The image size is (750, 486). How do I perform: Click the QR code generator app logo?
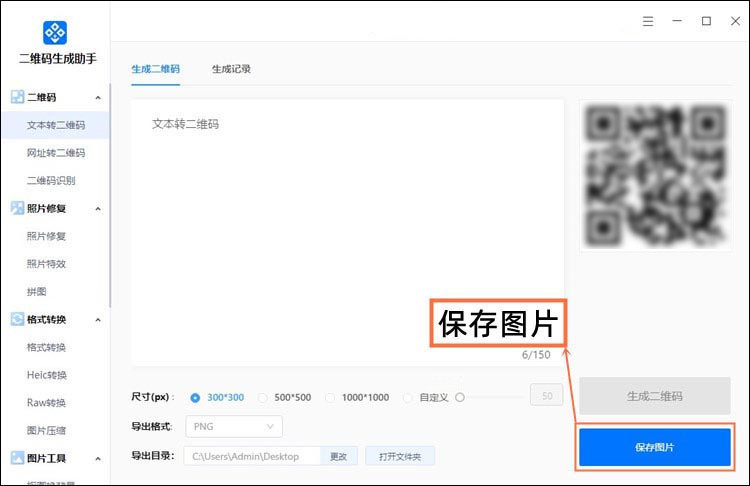(x=55, y=33)
